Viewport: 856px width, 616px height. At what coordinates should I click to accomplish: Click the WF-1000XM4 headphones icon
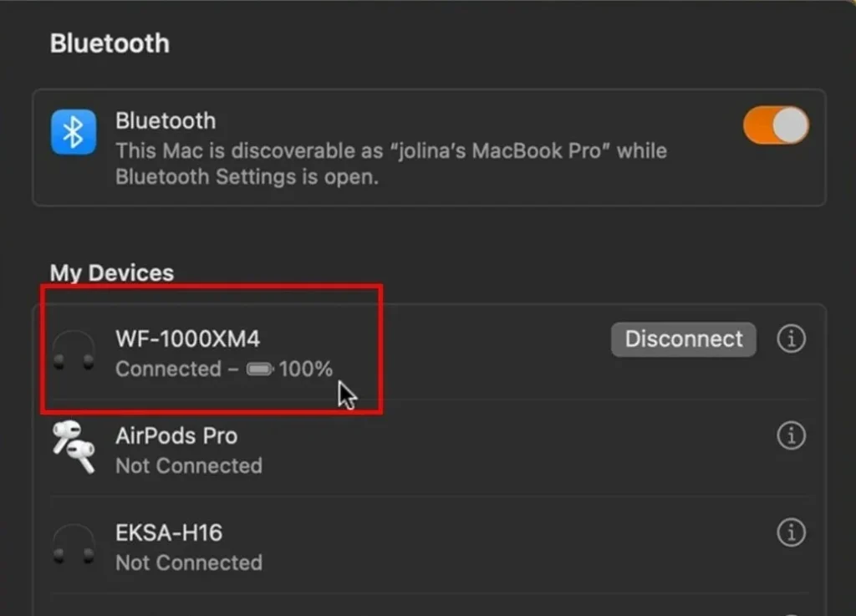tap(74, 351)
